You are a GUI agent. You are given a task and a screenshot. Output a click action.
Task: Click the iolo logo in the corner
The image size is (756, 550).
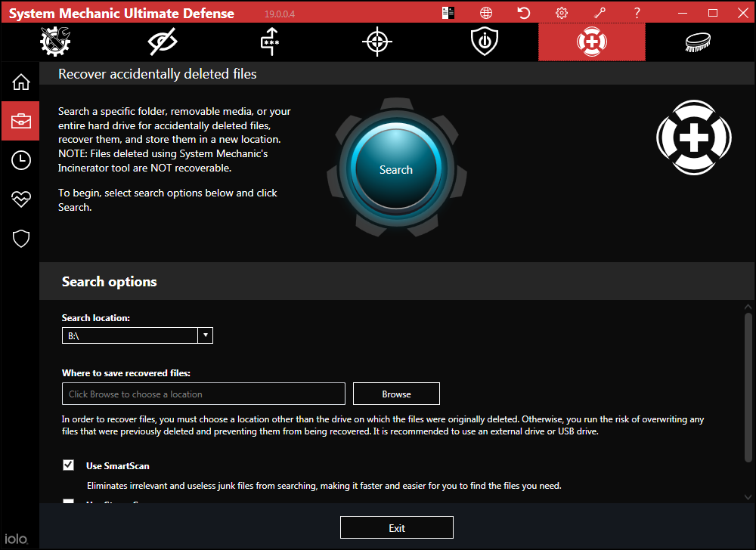(17, 539)
